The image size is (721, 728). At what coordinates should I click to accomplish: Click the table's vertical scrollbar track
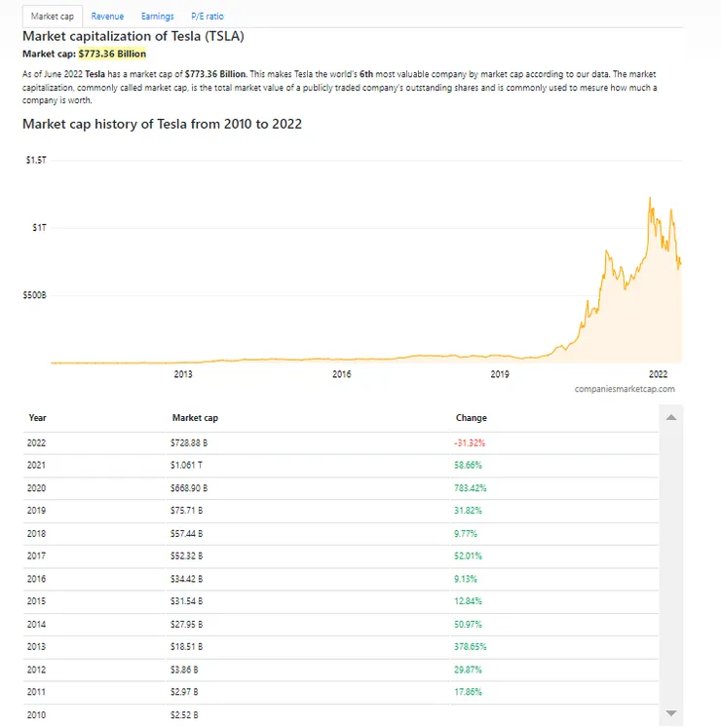(670, 565)
